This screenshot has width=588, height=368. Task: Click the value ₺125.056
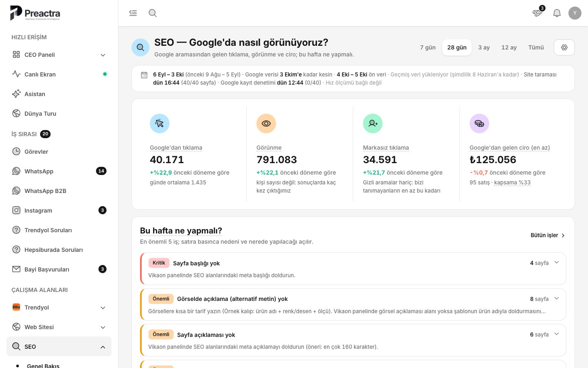(x=493, y=159)
